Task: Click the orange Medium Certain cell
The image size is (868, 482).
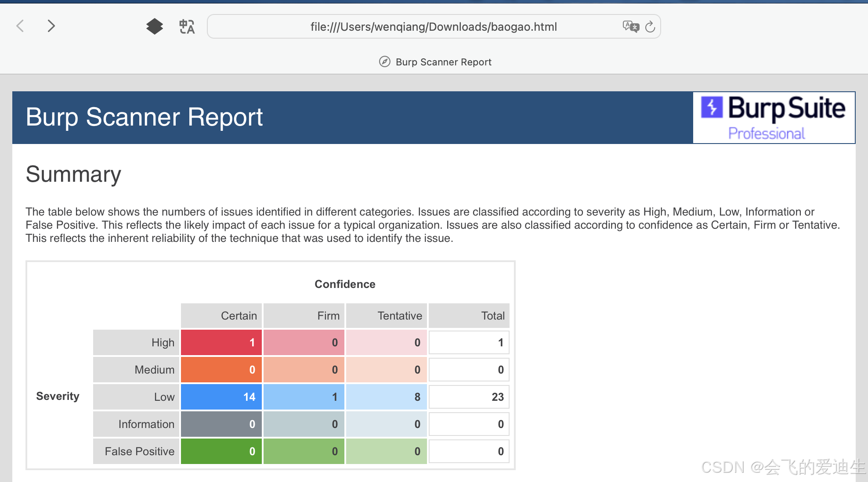Action: point(221,370)
